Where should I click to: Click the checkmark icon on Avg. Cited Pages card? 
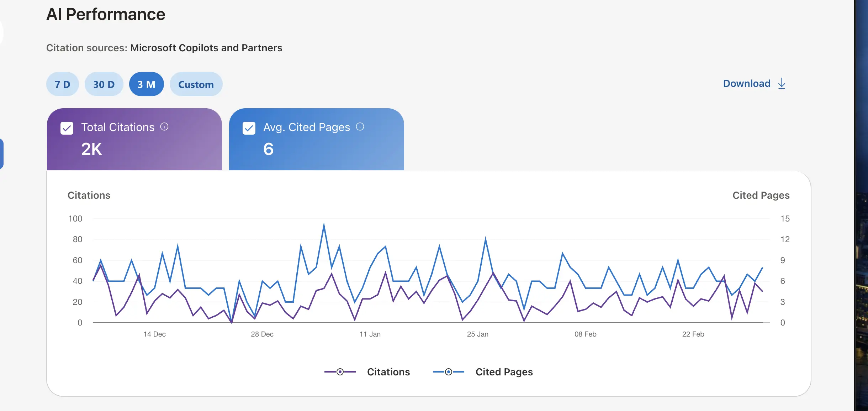(x=249, y=128)
